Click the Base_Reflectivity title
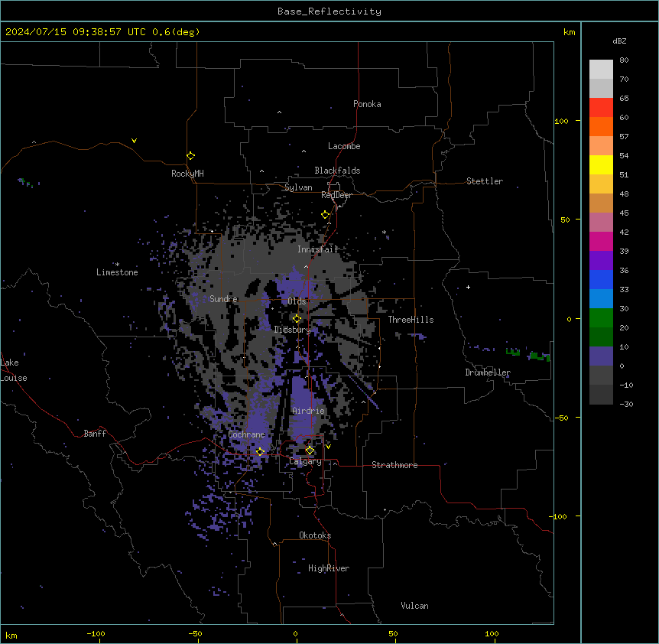 click(329, 11)
